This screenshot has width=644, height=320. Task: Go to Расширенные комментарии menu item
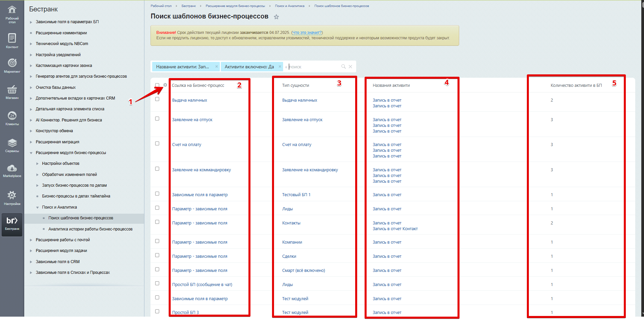tap(61, 33)
